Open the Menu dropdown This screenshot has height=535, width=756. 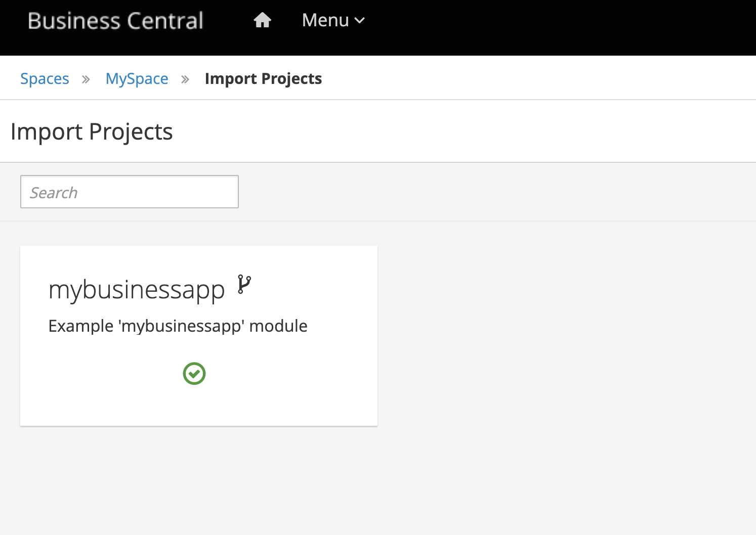(333, 20)
